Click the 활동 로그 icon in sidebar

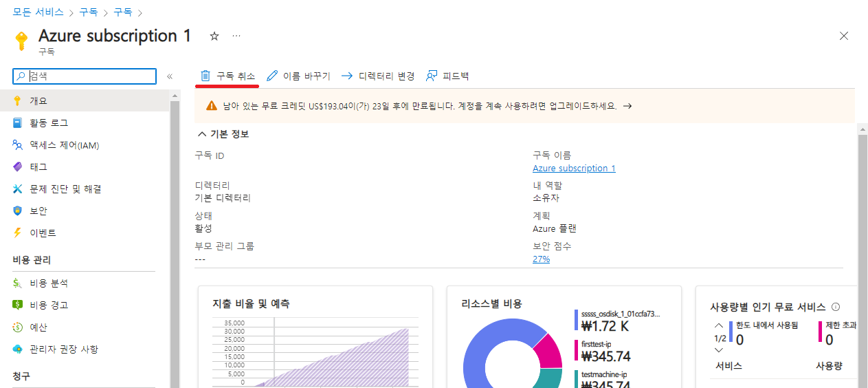18,123
